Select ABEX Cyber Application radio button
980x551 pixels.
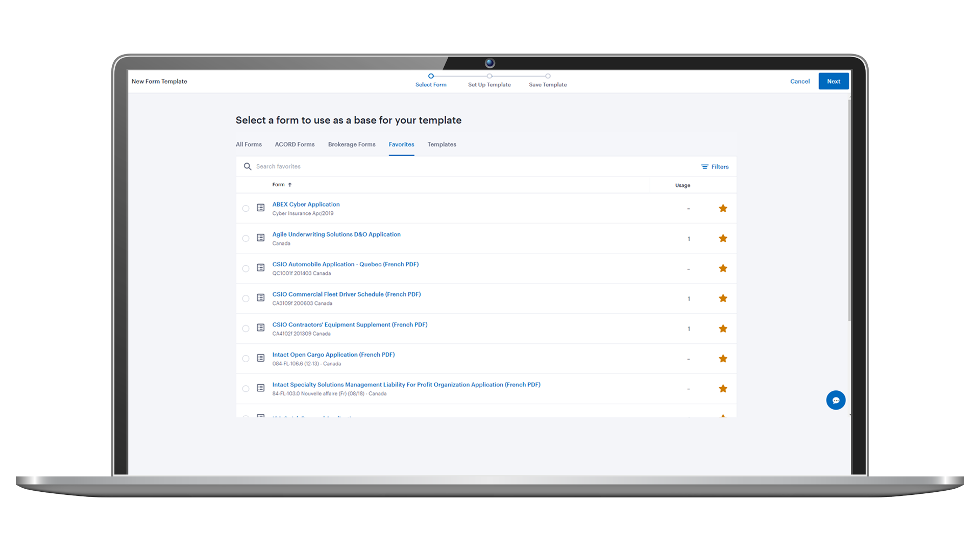pyautogui.click(x=246, y=208)
